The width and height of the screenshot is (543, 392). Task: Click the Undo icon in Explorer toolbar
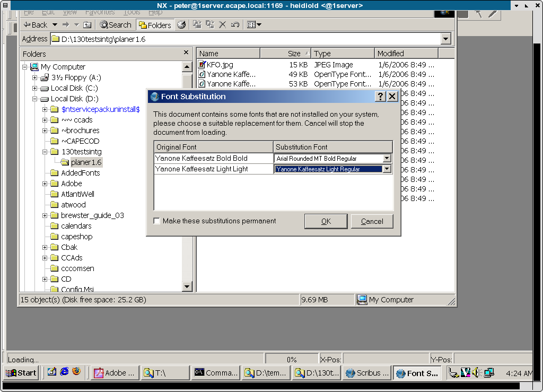point(235,25)
